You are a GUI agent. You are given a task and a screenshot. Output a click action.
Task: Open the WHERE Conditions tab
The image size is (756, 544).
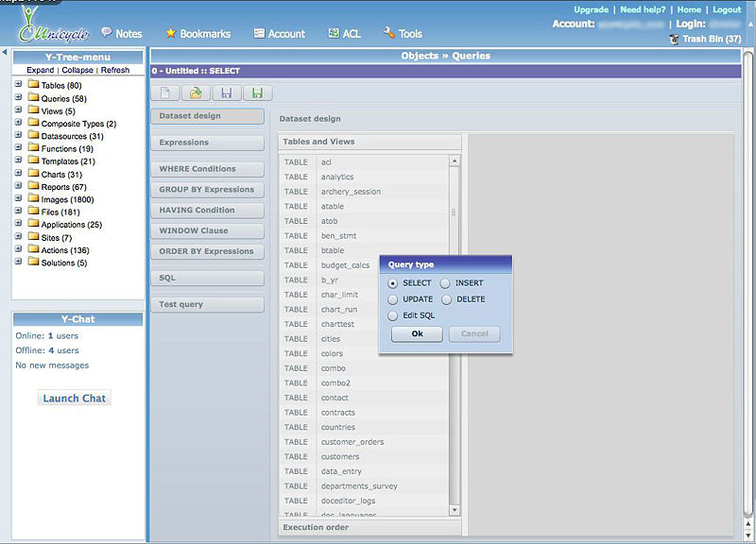click(206, 169)
